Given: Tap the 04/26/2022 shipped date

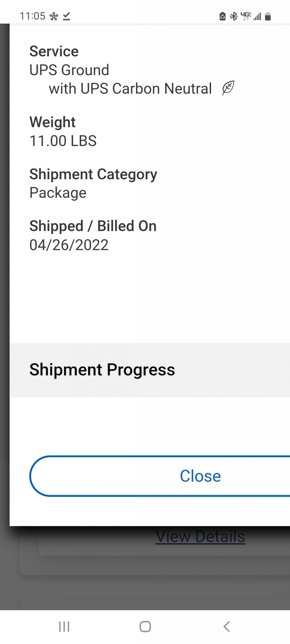Looking at the screenshot, I should coord(69,245).
